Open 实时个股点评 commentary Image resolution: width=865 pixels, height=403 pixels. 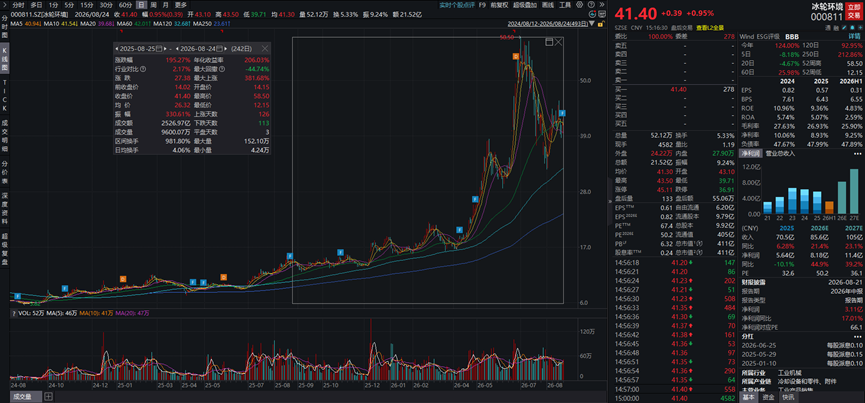pyautogui.click(x=456, y=4)
